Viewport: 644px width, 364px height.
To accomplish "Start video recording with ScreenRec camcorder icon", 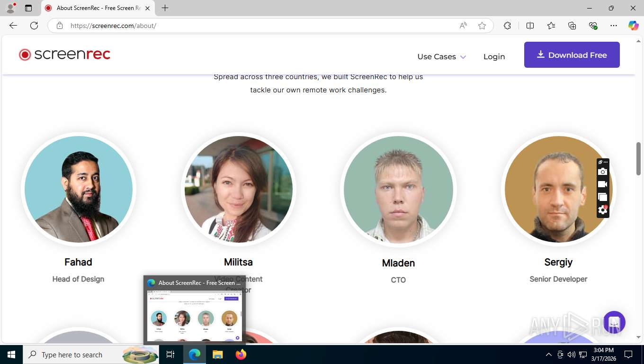I will (x=602, y=184).
